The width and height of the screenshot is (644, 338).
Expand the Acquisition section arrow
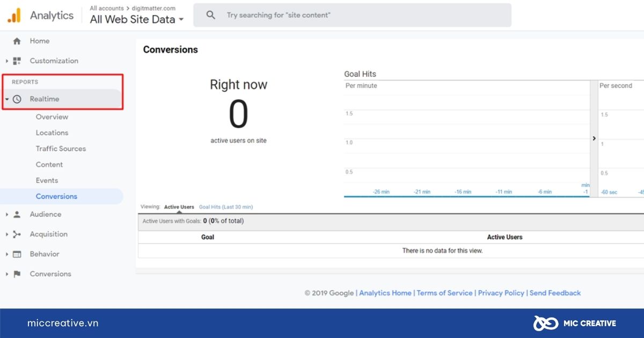coord(7,234)
